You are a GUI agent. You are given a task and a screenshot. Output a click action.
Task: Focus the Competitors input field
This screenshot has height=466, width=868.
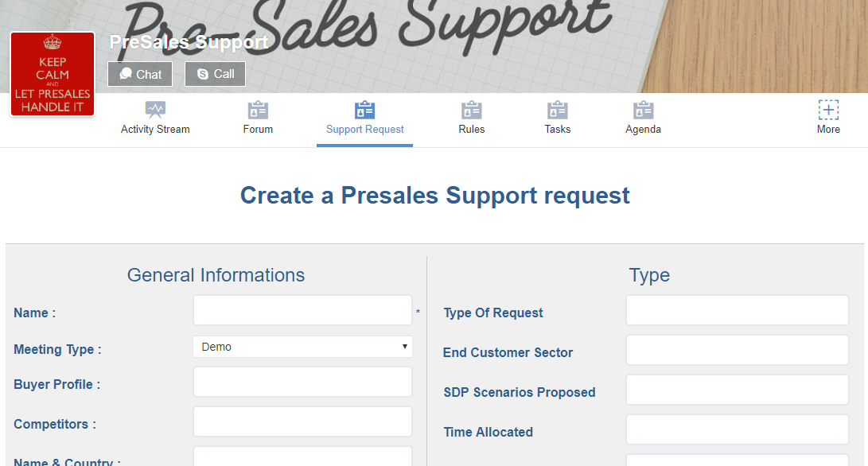pos(303,421)
